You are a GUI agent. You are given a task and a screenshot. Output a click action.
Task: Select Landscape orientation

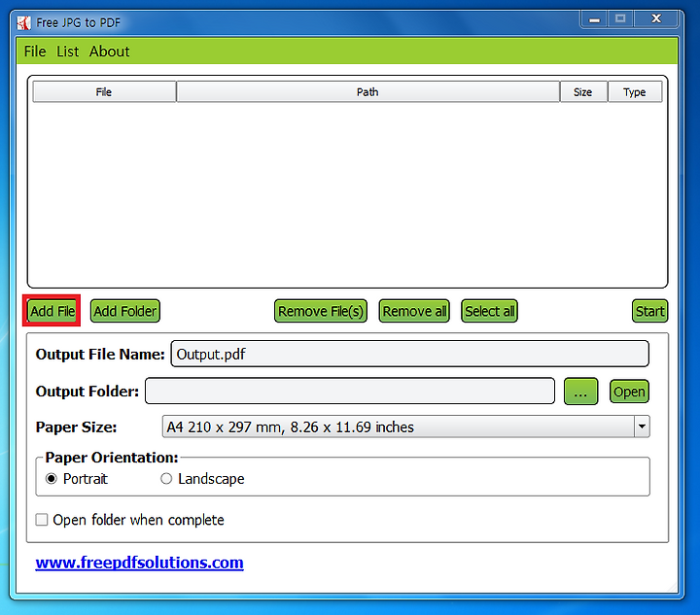click(x=166, y=479)
